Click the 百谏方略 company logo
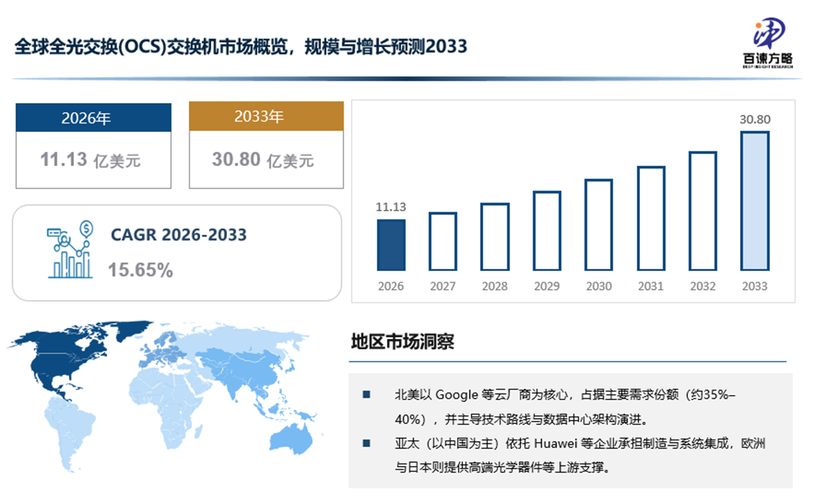Image resolution: width=814 pixels, height=504 pixels. [768, 43]
